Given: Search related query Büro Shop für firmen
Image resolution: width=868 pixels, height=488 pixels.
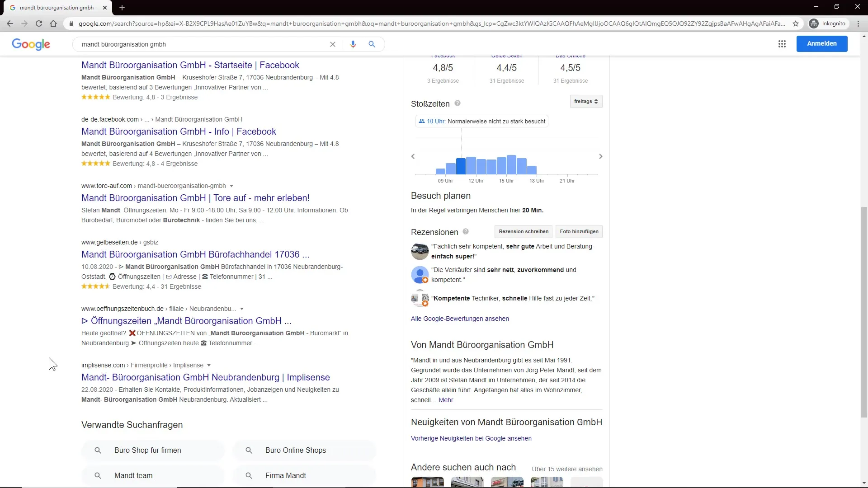Looking at the screenshot, I should [153, 450].
